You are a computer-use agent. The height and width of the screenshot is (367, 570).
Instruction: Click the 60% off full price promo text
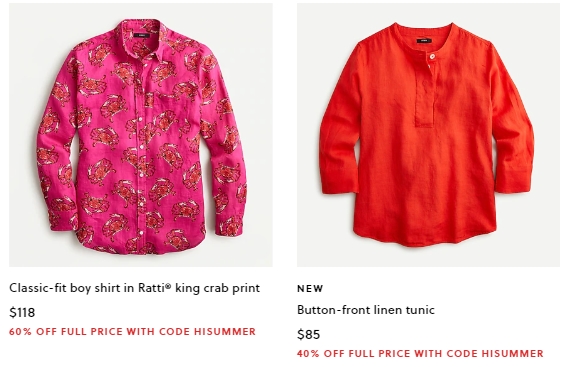click(x=133, y=332)
